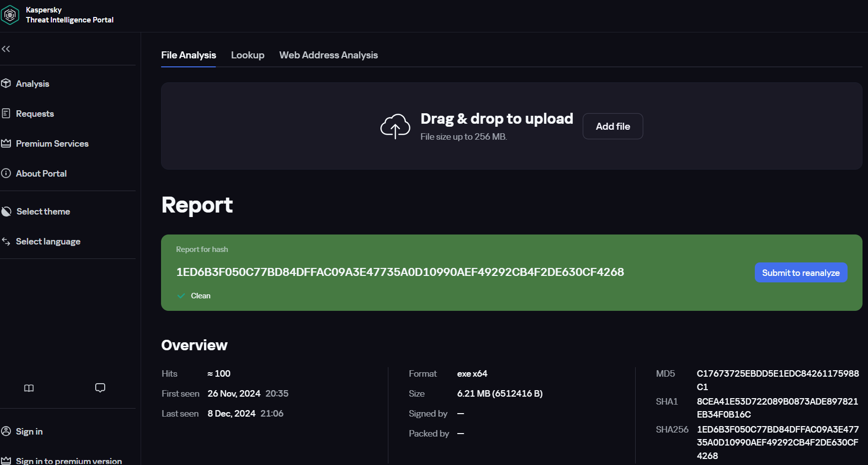Collapse the sidebar with double chevron
Image resolution: width=868 pixels, height=465 pixels.
(6, 49)
